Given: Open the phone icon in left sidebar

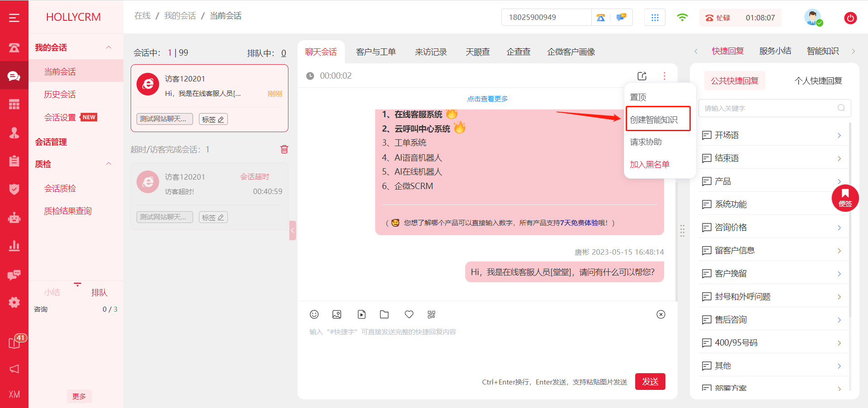Looking at the screenshot, I should (14, 47).
